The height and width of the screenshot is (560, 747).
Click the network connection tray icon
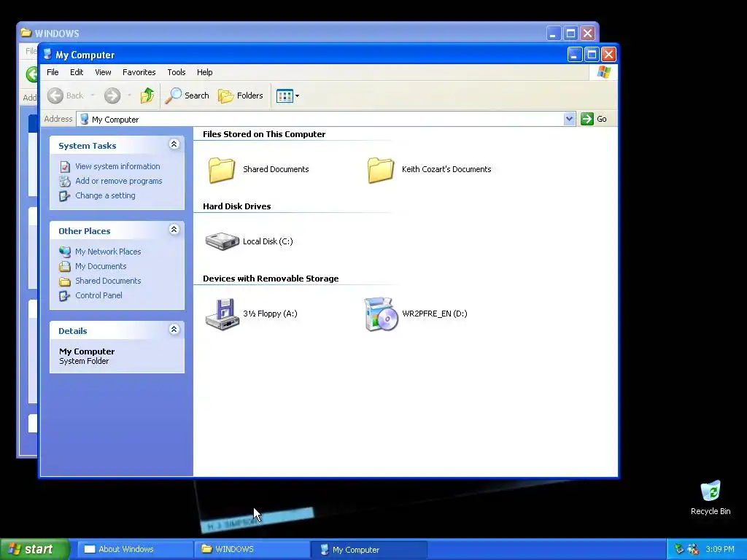(x=679, y=550)
